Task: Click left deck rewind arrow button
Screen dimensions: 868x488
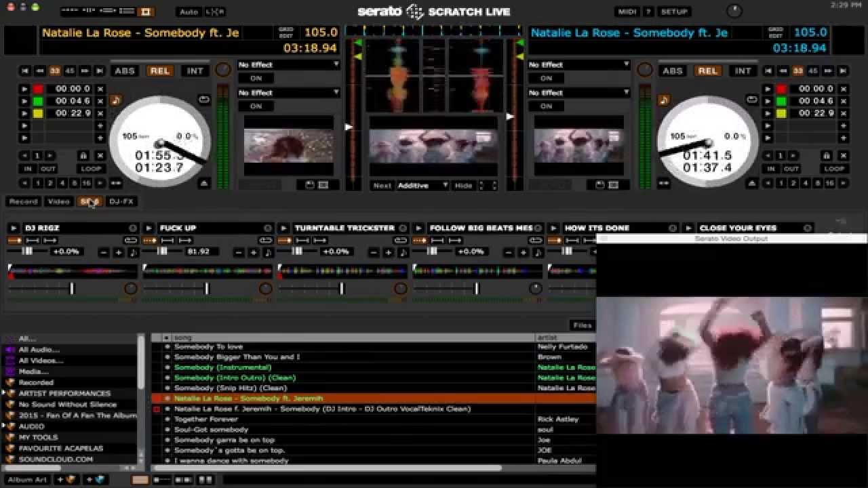Action: tap(40, 70)
